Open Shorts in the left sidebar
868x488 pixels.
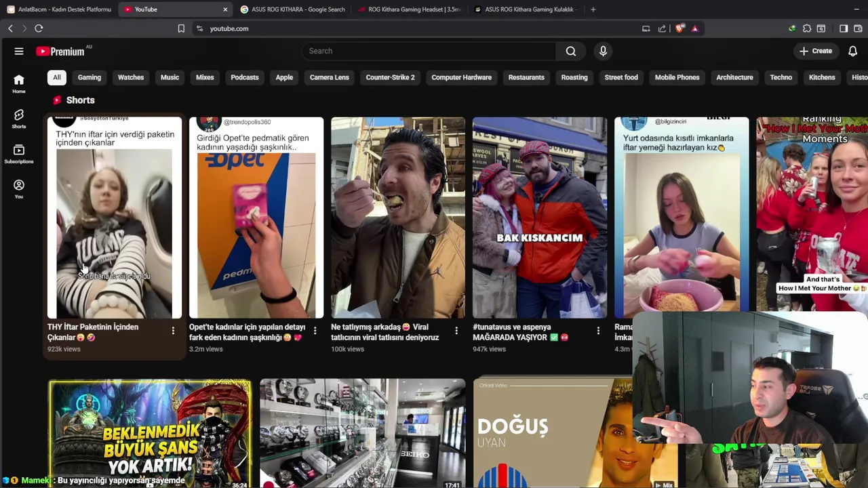(x=19, y=119)
